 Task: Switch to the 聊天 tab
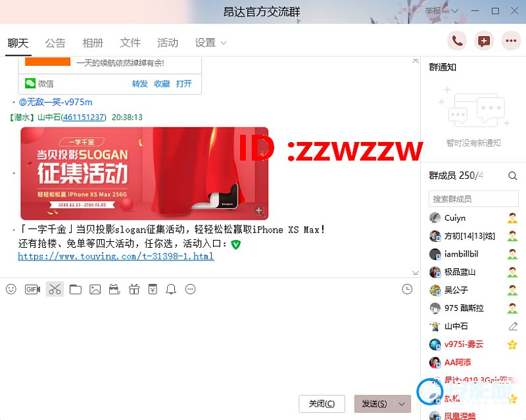pyautogui.click(x=18, y=43)
